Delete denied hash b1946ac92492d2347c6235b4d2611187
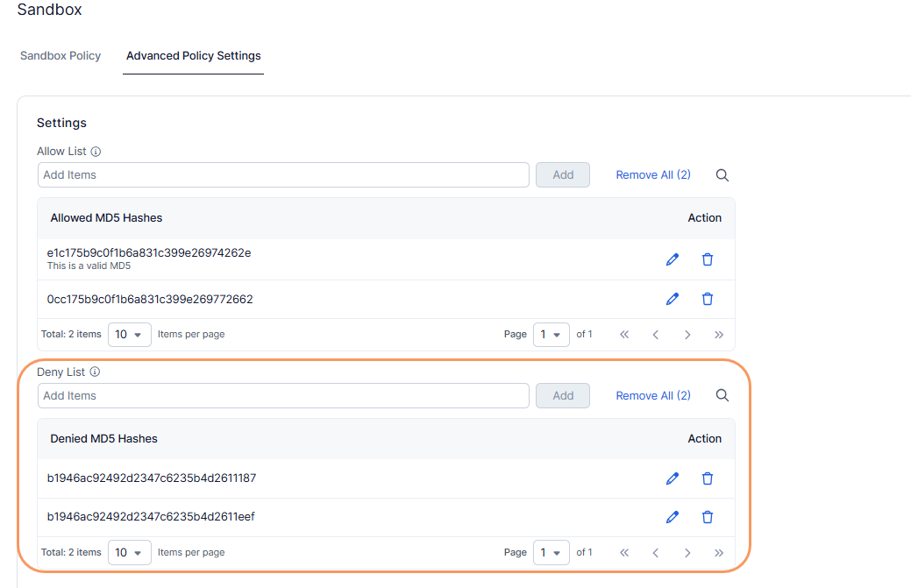This screenshot has width=911, height=588. tap(707, 478)
